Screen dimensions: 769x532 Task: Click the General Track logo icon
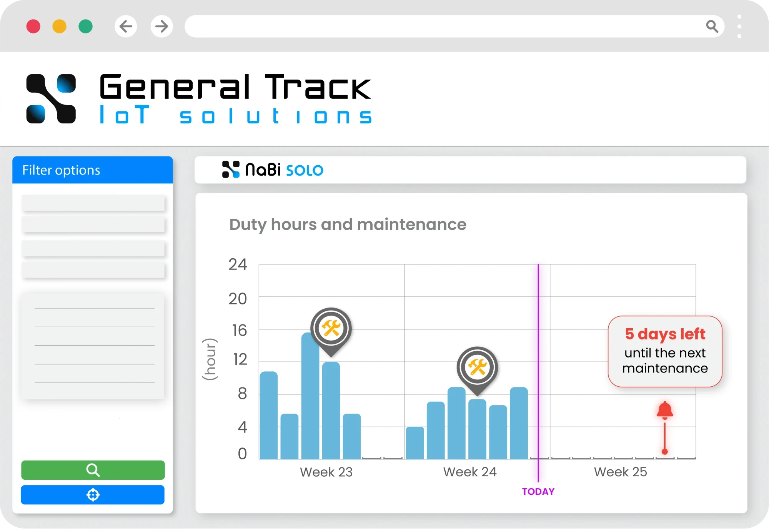51,99
